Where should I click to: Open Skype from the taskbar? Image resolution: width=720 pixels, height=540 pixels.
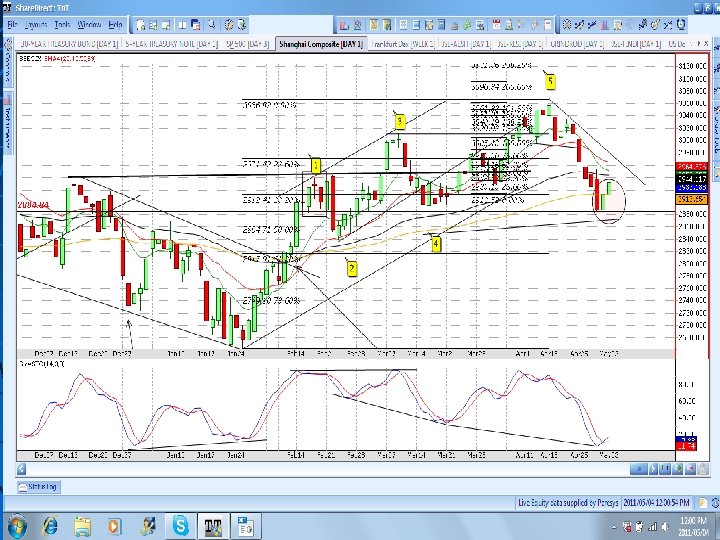[181, 525]
